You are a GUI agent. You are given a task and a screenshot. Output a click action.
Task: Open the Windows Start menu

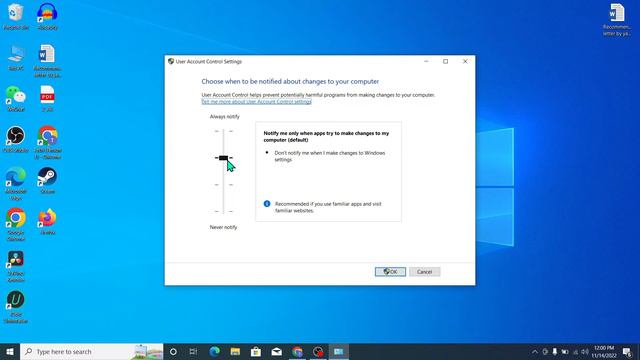10,351
